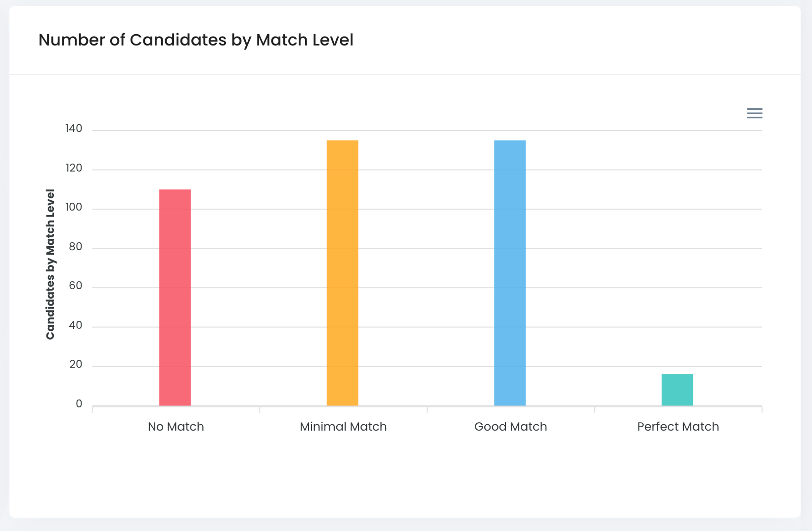
Task: Click the 80 y-axis value
Action: point(76,247)
